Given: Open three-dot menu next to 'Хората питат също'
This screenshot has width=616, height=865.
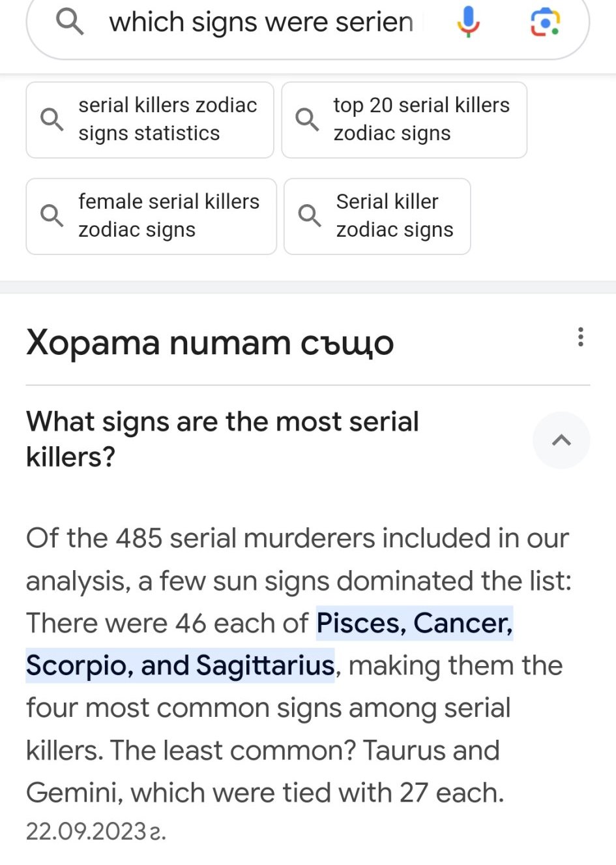Looking at the screenshot, I should [x=580, y=337].
